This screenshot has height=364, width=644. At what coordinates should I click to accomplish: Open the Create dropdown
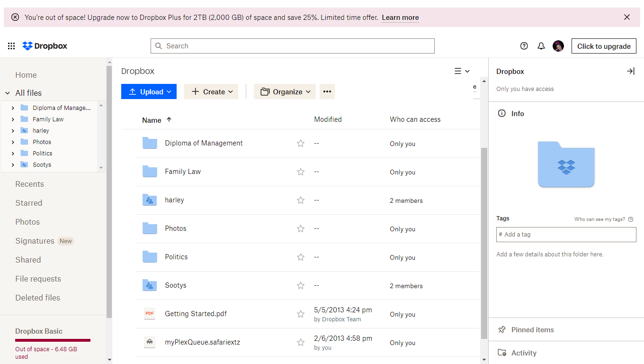click(x=211, y=91)
